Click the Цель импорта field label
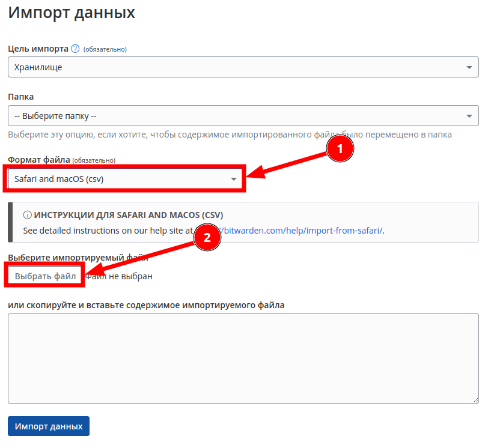 [38, 49]
